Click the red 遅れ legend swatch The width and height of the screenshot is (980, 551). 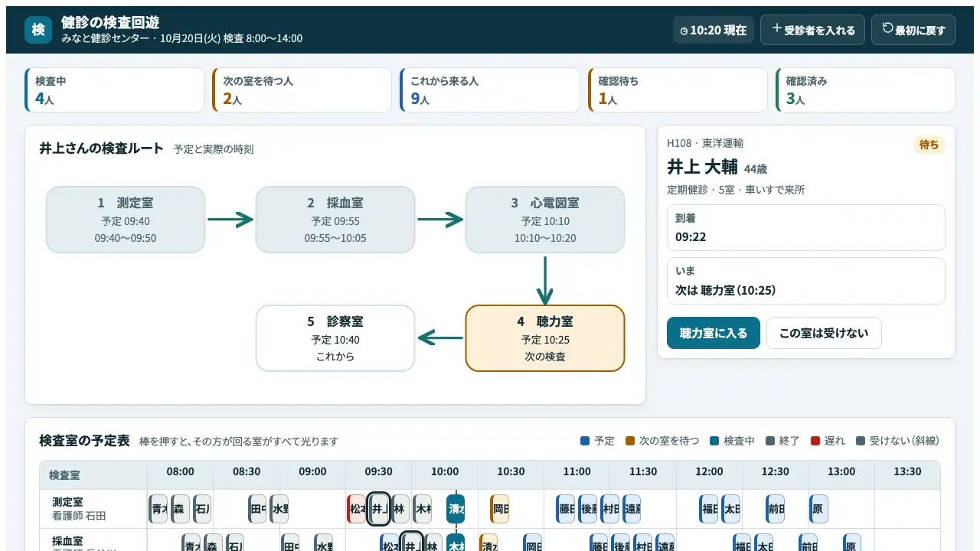coord(815,441)
